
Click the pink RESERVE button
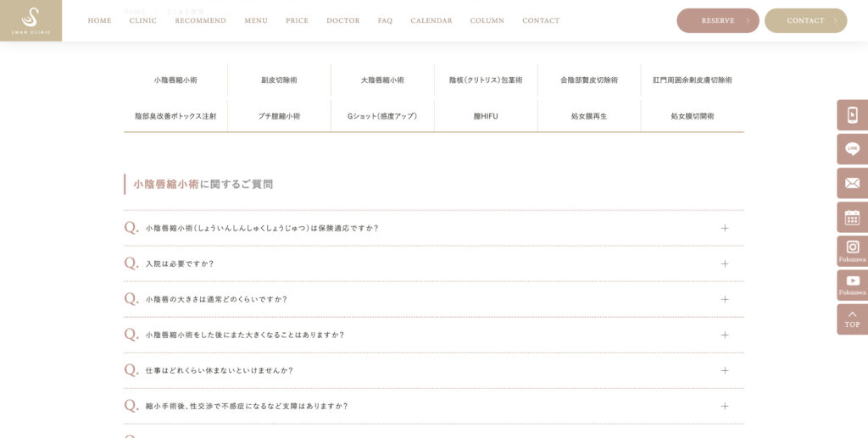point(718,20)
